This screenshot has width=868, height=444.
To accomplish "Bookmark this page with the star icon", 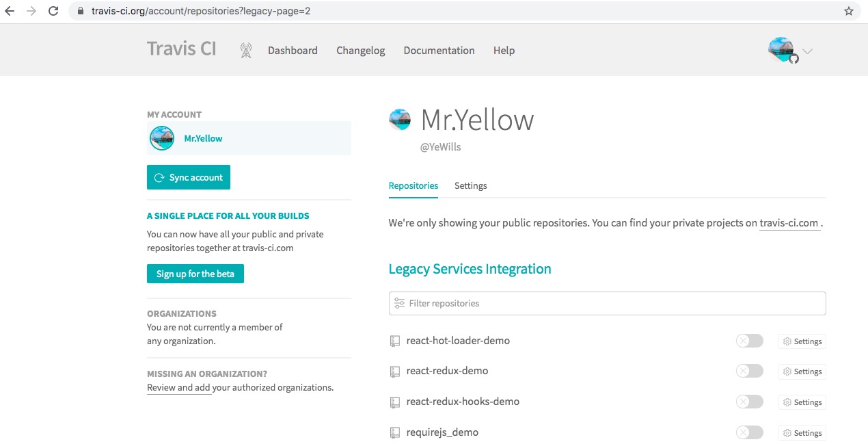I will click(849, 11).
